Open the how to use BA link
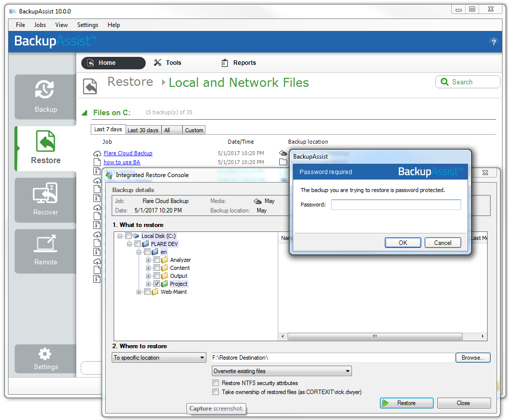Image resolution: width=508 pixels, height=420 pixels. click(x=122, y=162)
